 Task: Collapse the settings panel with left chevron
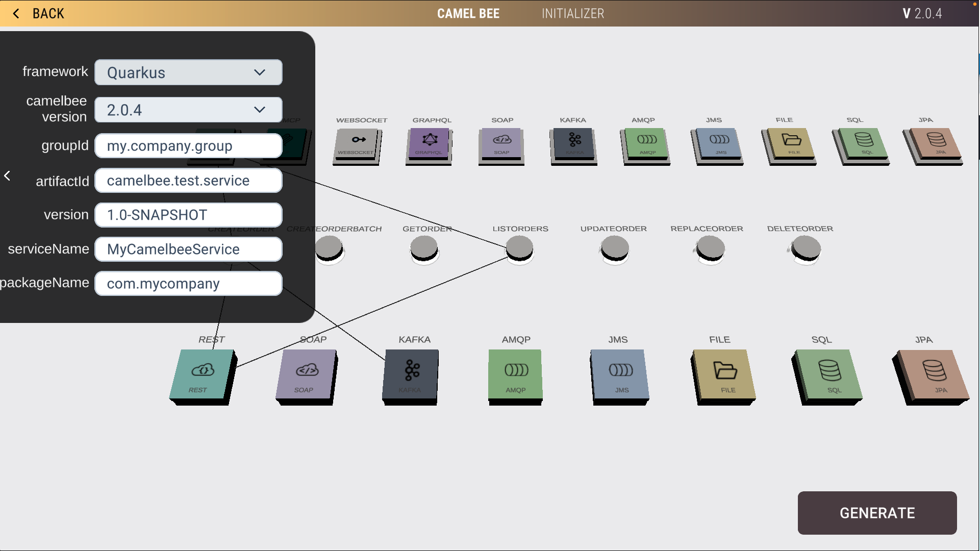pos(7,176)
